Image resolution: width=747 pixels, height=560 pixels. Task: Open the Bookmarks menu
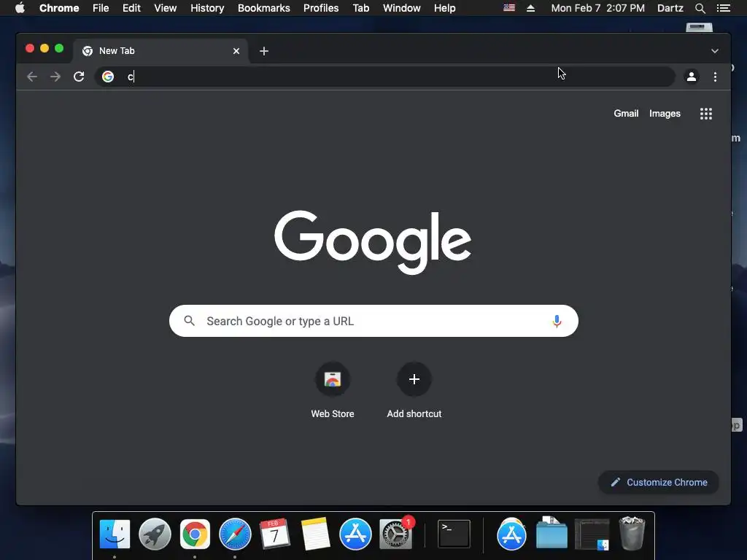(264, 8)
